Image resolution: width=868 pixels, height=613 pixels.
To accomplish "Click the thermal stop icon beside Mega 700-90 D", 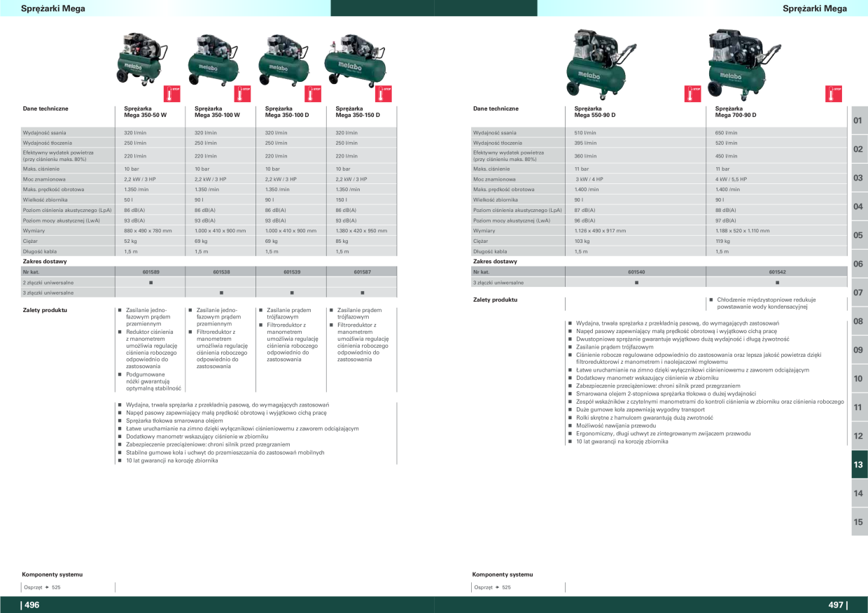I will pyautogui.click(x=833, y=93).
